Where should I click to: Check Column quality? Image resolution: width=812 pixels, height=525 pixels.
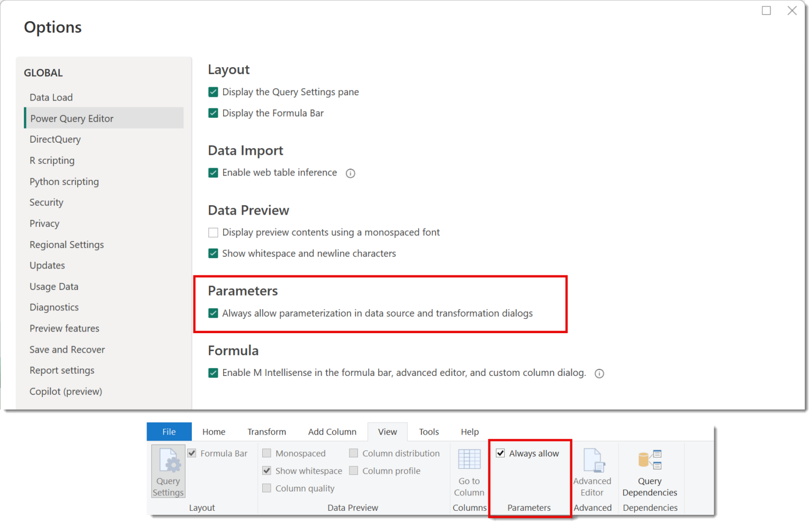pyautogui.click(x=266, y=488)
